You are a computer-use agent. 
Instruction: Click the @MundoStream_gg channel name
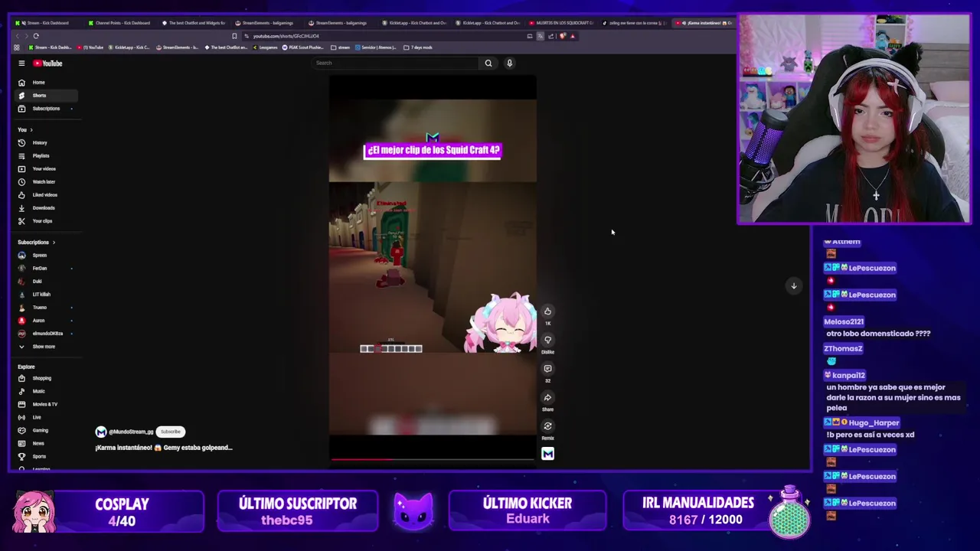click(x=131, y=432)
